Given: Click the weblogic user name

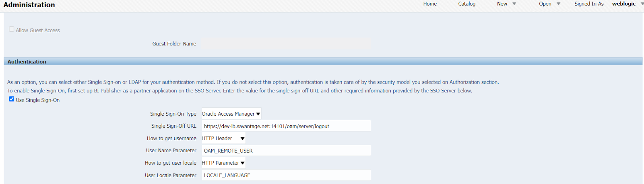Looking at the screenshot, I should [623, 4].
